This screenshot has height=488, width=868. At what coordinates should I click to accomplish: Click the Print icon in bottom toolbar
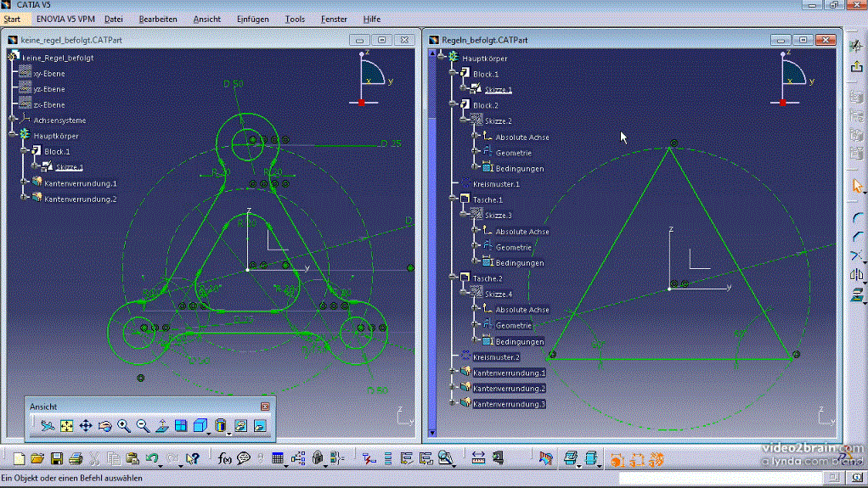(x=76, y=458)
